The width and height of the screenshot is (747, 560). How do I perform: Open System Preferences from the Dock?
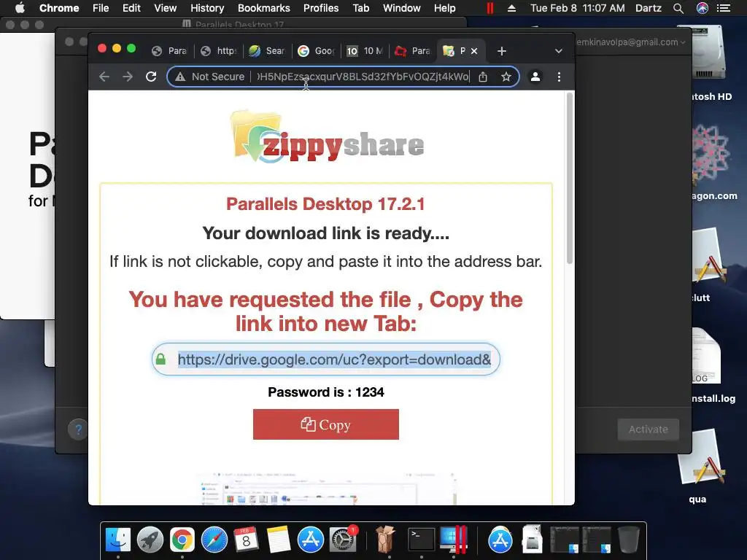[343, 540]
